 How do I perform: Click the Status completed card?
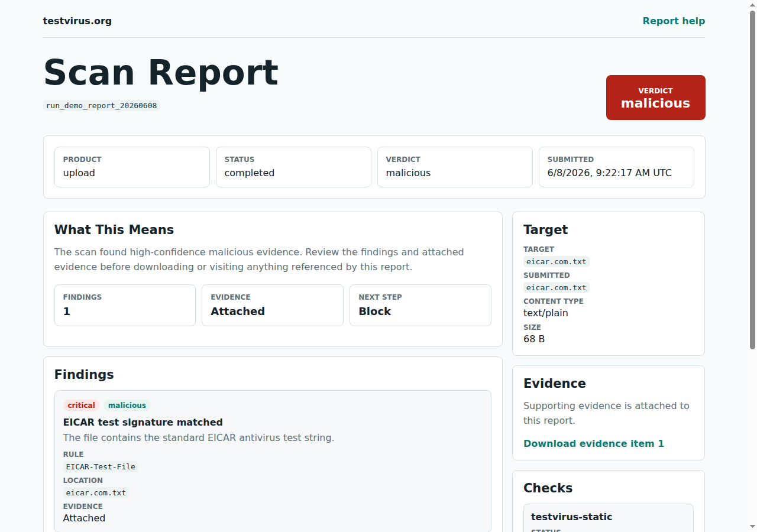pos(293,167)
